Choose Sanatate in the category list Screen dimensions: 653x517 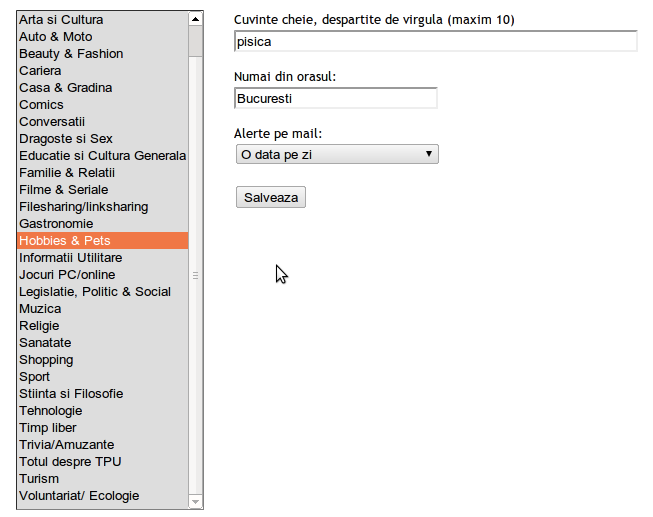[x=102, y=342]
